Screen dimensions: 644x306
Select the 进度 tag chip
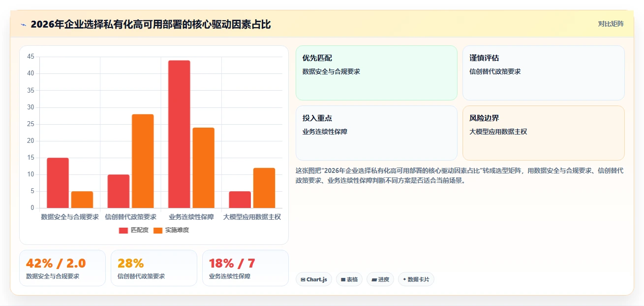click(x=380, y=279)
